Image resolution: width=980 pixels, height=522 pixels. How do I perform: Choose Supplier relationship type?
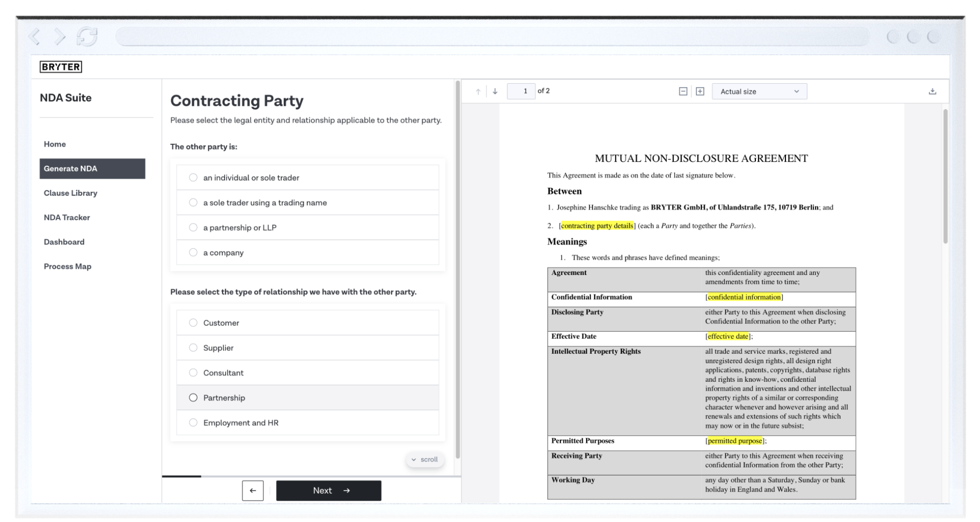(308, 347)
